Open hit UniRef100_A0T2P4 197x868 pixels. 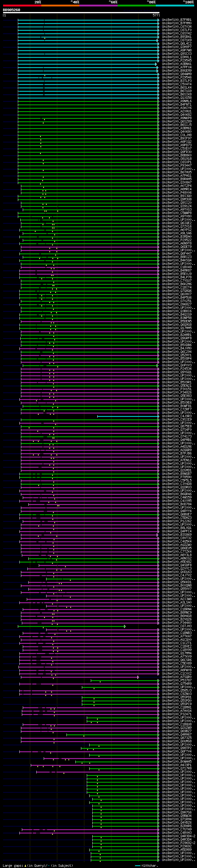(177, 186)
